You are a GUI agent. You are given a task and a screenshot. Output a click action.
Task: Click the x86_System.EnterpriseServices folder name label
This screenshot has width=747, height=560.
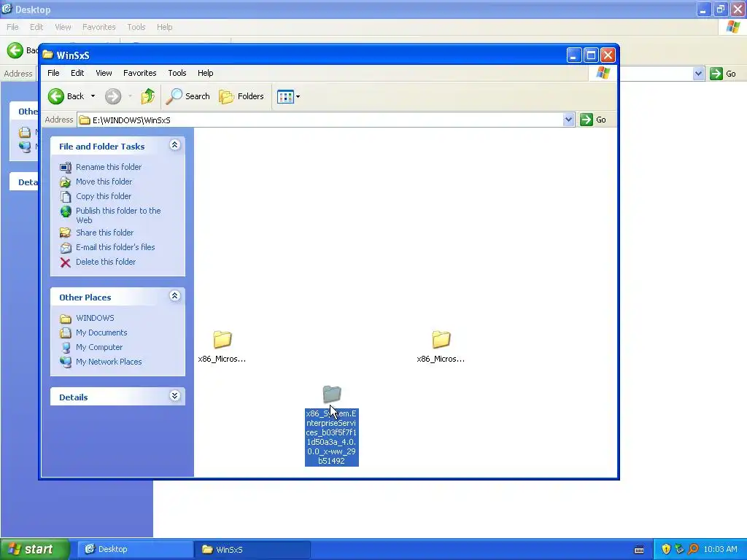click(332, 437)
